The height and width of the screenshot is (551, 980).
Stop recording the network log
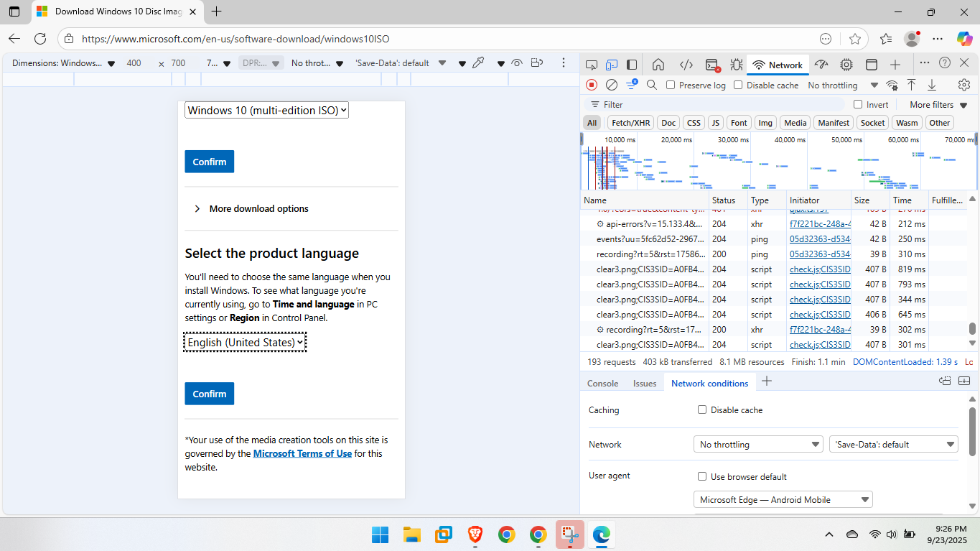pos(592,85)
